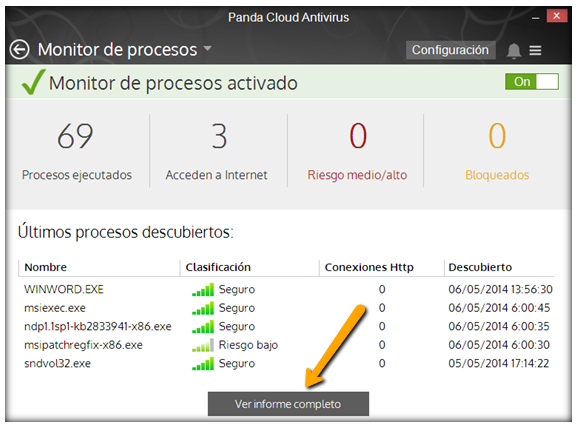Screen dimensions: 576x427
Task: Click the risk bars icon for msipatchregfix-x86.exe
Action: coord(203,345)
